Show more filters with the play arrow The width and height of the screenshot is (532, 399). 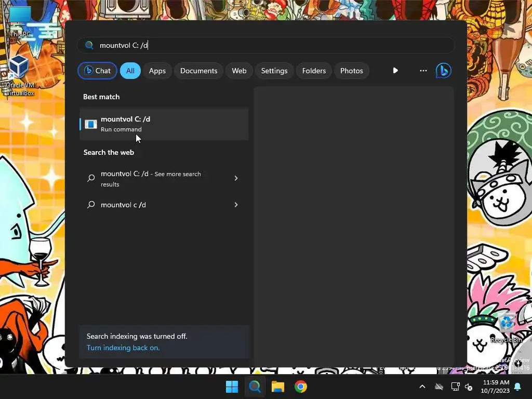point(395,71)
